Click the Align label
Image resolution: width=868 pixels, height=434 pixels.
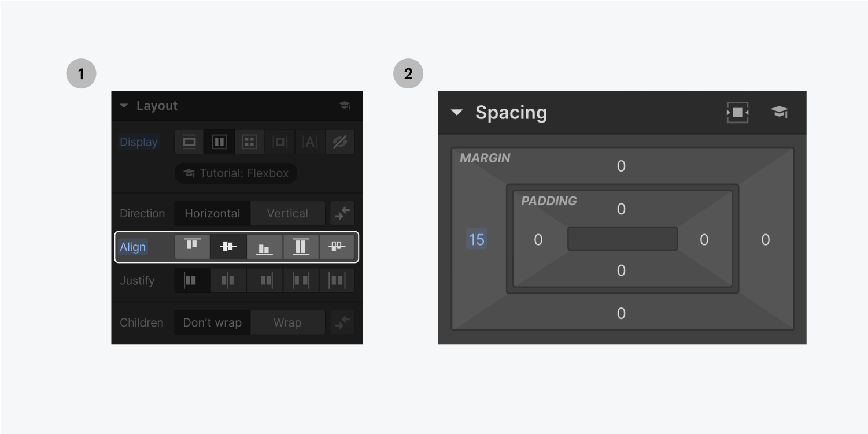pyautogui.click(x=132, y=247)
